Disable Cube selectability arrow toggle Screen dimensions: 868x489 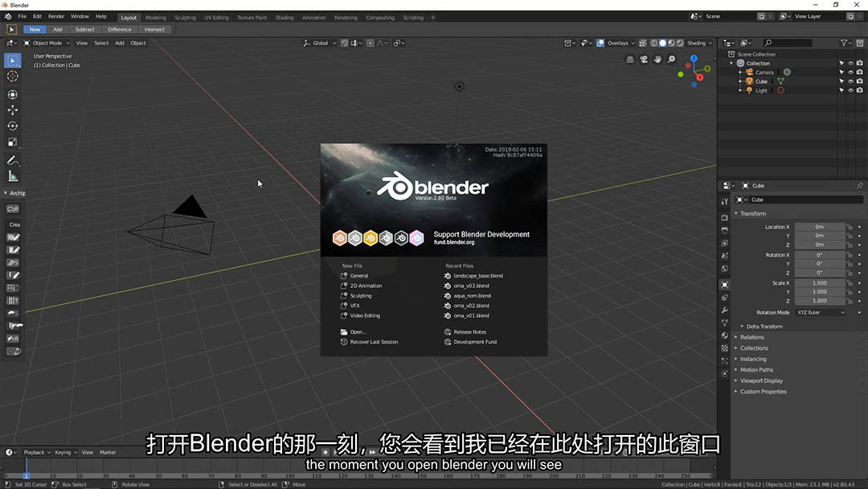tap(842, 81)
